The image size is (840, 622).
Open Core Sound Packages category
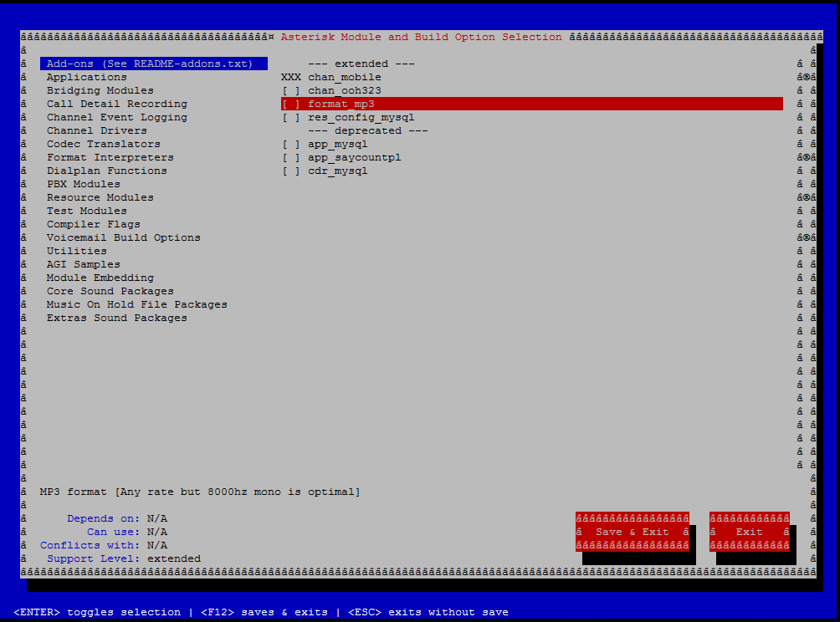tap(110, 291)
